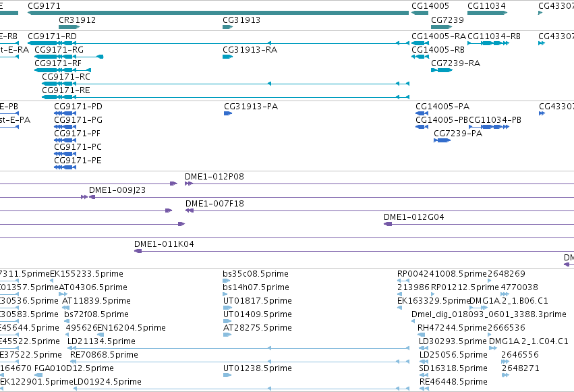Click EST AT28275.5prime
The height and width of the screenshot is (392, 574).
point(227,335)
